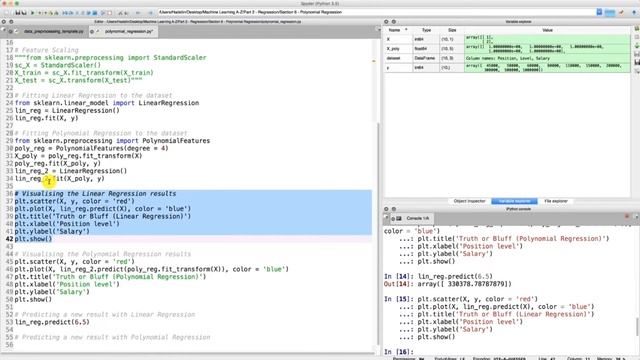Screen dimensions: 640x360
Task: Sort variables by Name column header
Action: pyautogui.click(x=397, y=30)
